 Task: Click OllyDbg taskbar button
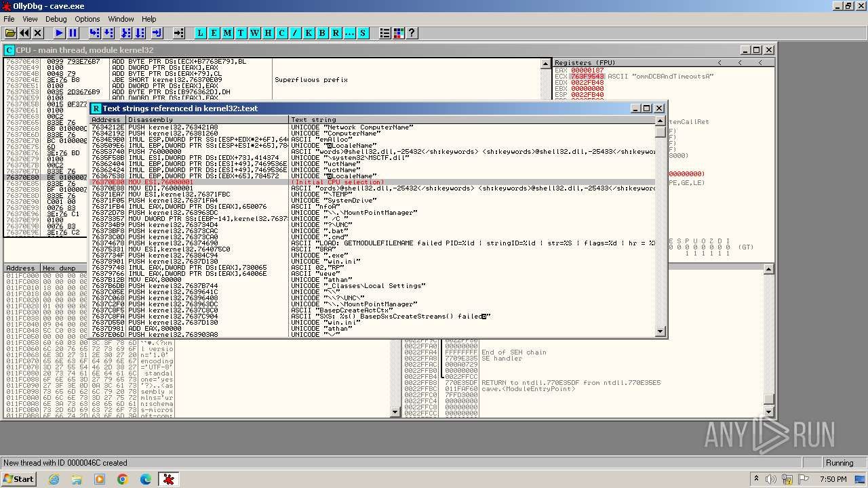168,479
